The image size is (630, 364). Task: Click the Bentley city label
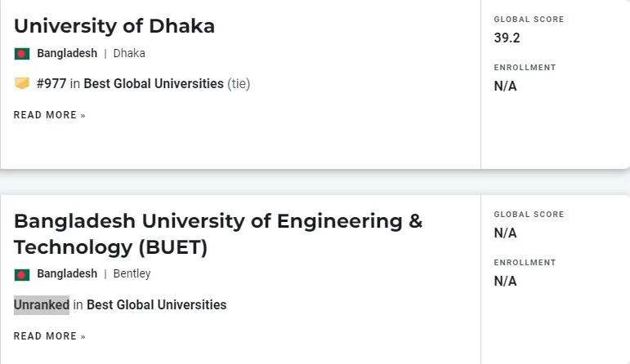pyautogui.click(x=132, y=273)
